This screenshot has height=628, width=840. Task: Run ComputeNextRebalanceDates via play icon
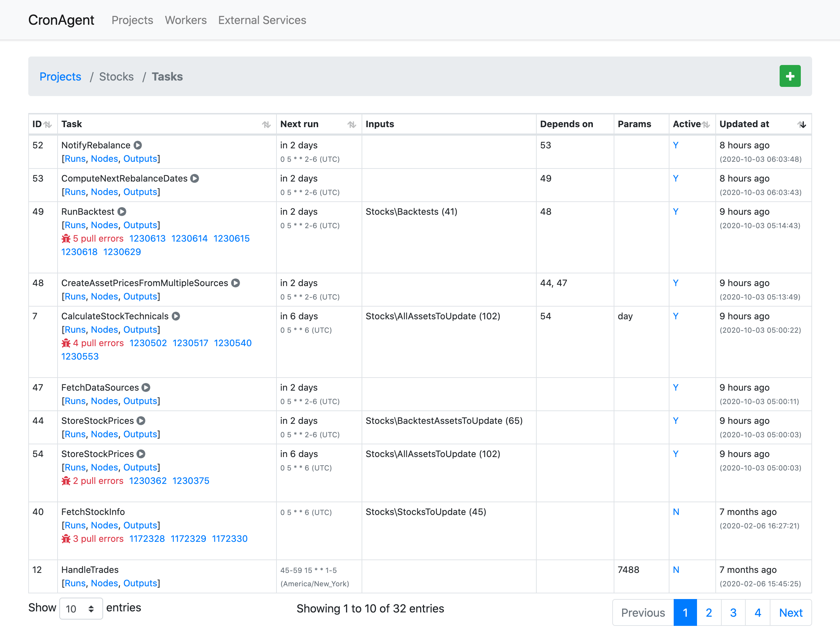click(x=195, y=179)
